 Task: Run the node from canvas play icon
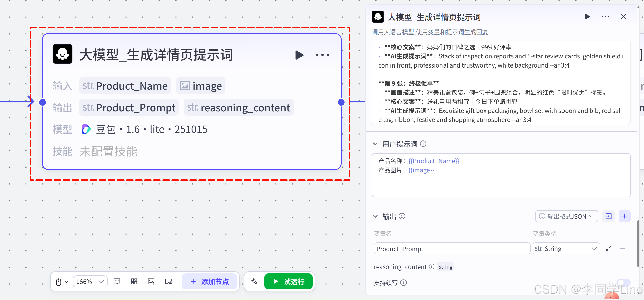pyautogui.click(x=299, y=55)
